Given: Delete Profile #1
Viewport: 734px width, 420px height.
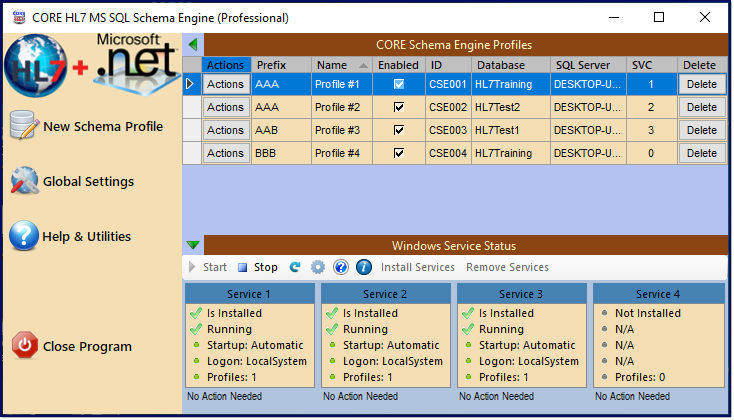Looking at the screenshot, I should pyautogui.click(x=702, y=84).
